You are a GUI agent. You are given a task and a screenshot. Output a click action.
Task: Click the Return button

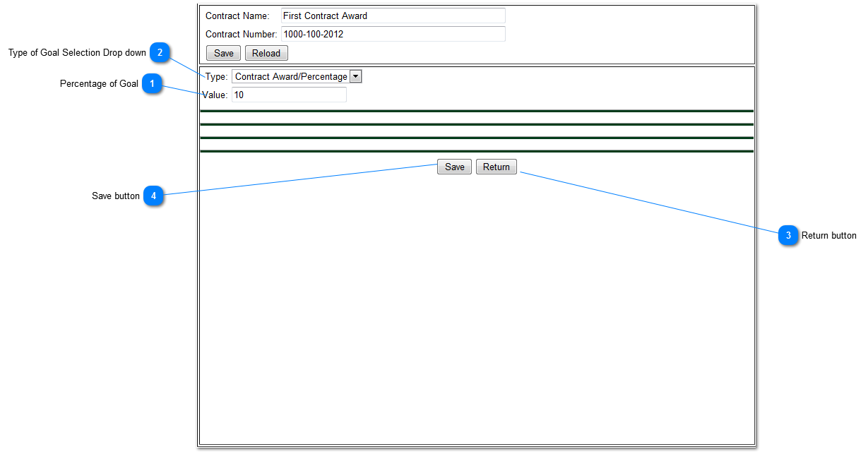tap(497, 167)
